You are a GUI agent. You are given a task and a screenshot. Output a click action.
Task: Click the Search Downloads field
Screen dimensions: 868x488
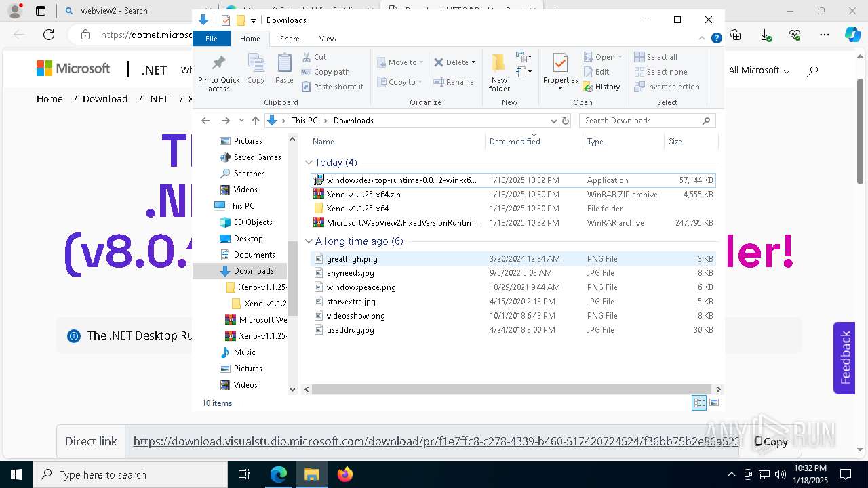tap(648, 121)
